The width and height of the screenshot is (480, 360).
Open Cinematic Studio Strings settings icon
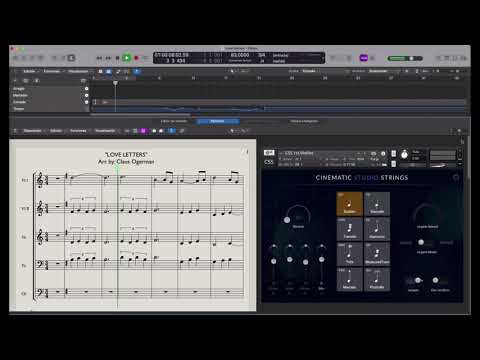click(456, 177)
